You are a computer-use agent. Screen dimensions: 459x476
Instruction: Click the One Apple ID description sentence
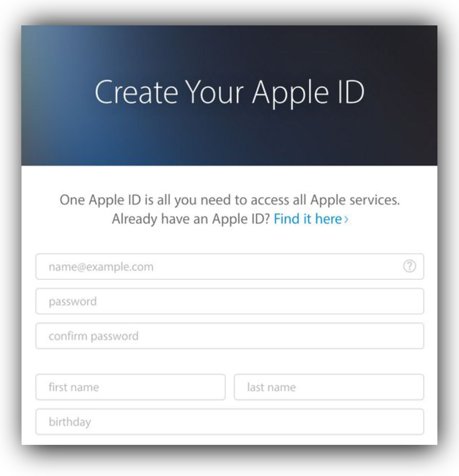230,200
